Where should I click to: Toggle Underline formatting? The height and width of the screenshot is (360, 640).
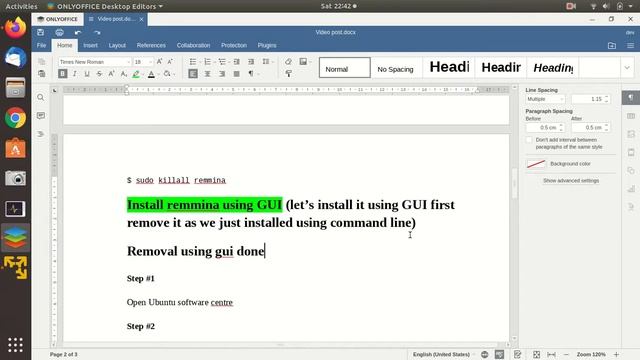87,74
